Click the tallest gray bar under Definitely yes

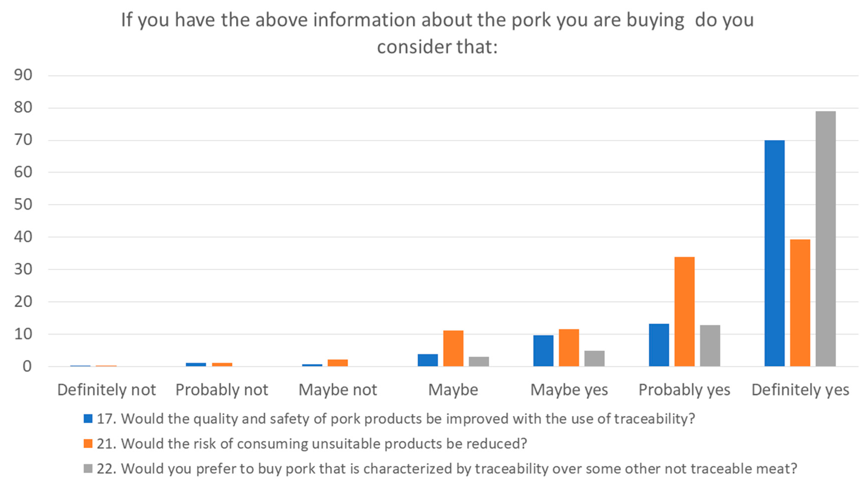click(x=825, y=238)
